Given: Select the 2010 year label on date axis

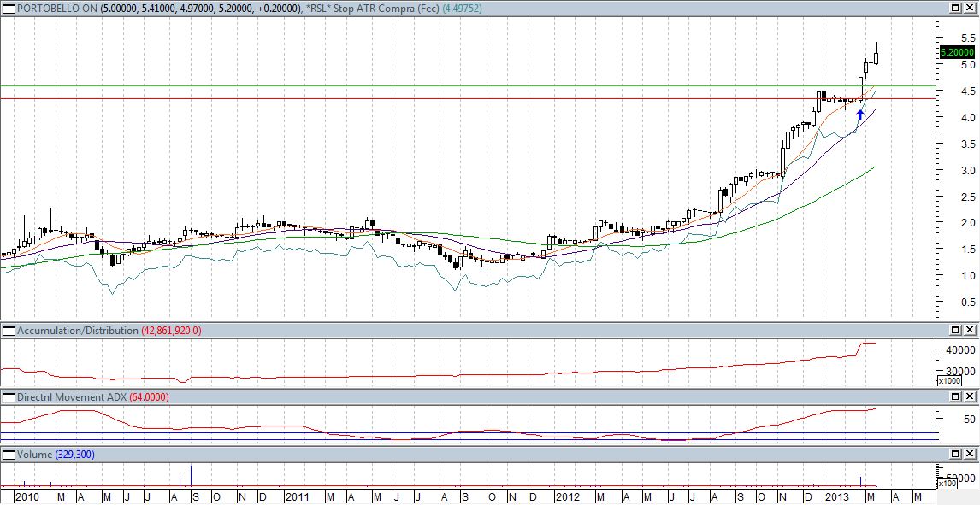Looking at the screenshot, I should [27, 496].
